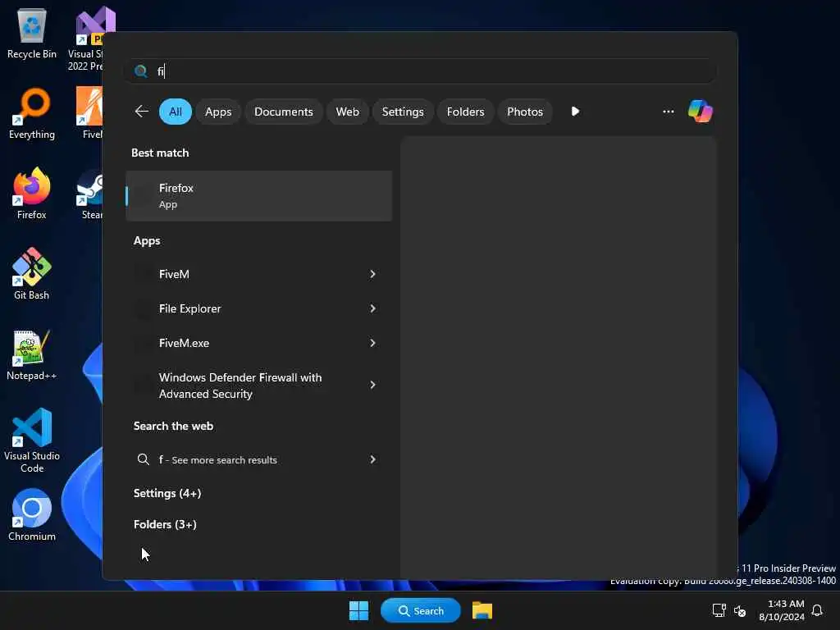Screen dimensions: 840x630
Task: Open the notifications bell icon
Action: tap(817, 610)
